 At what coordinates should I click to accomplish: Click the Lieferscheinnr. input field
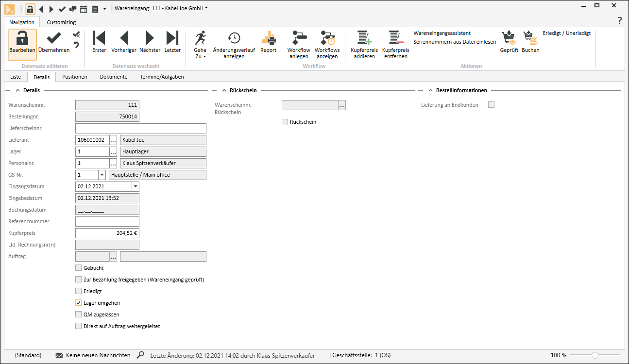(x=141, y=128)
